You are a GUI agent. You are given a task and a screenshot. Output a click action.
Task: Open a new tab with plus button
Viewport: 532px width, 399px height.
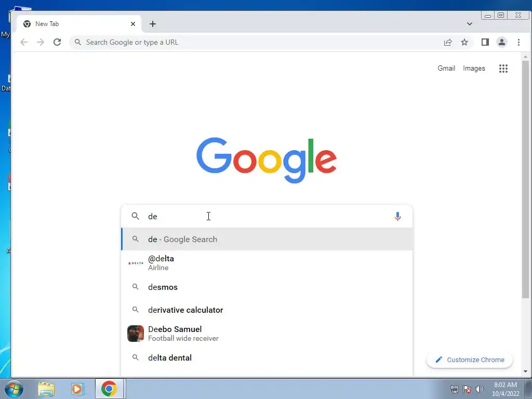(x=153, y=24)
